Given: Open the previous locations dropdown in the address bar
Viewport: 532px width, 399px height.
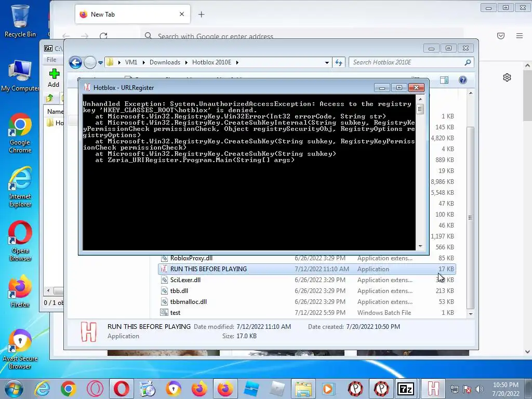Looking at the screenshot, I should pos(327,62).
